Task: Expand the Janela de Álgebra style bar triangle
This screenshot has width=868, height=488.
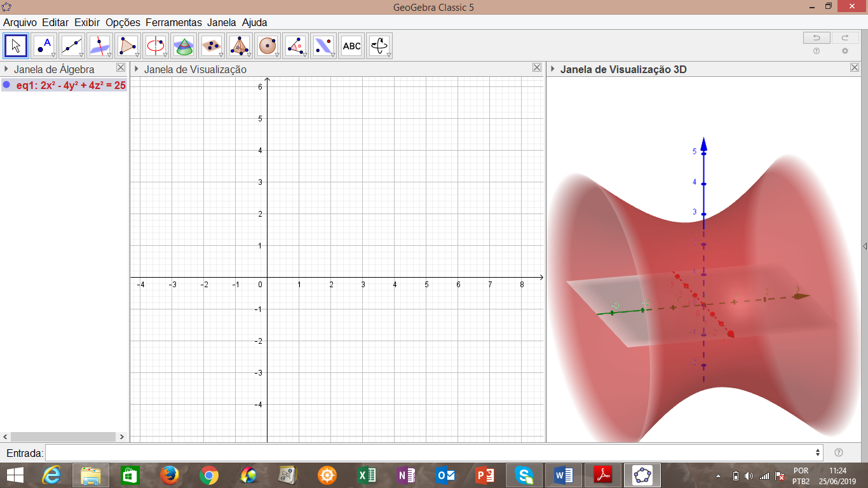Action: tap(6, 69)
